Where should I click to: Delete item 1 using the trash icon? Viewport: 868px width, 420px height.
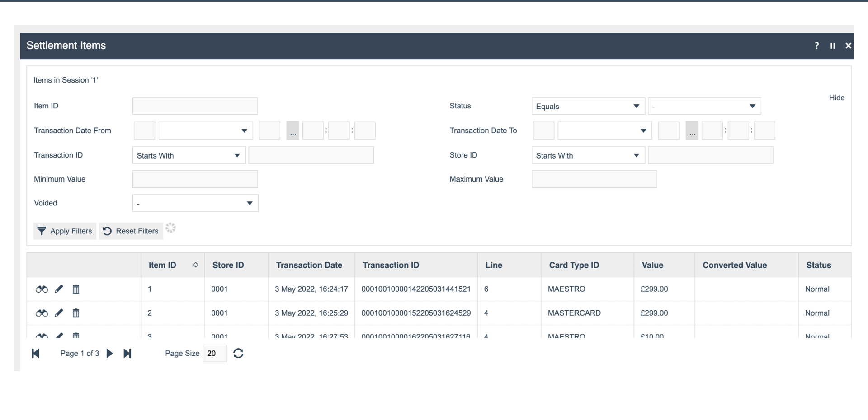(76, 289)
